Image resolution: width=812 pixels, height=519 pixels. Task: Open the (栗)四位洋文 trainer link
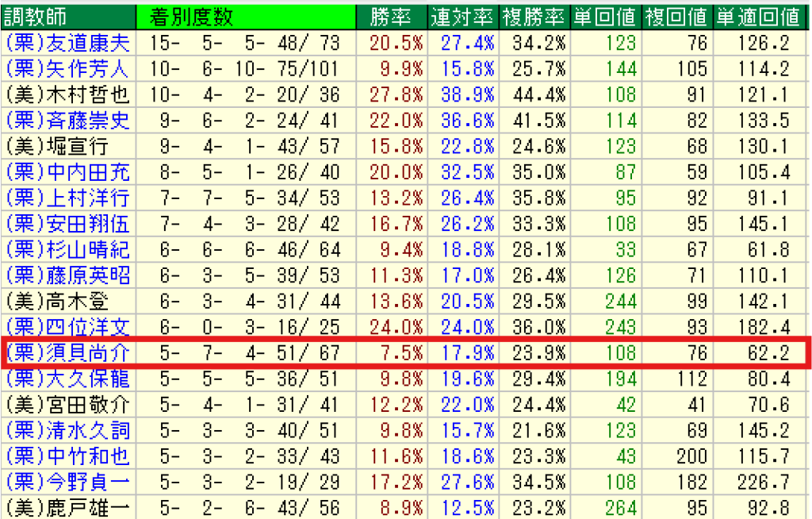pos(67,327)
